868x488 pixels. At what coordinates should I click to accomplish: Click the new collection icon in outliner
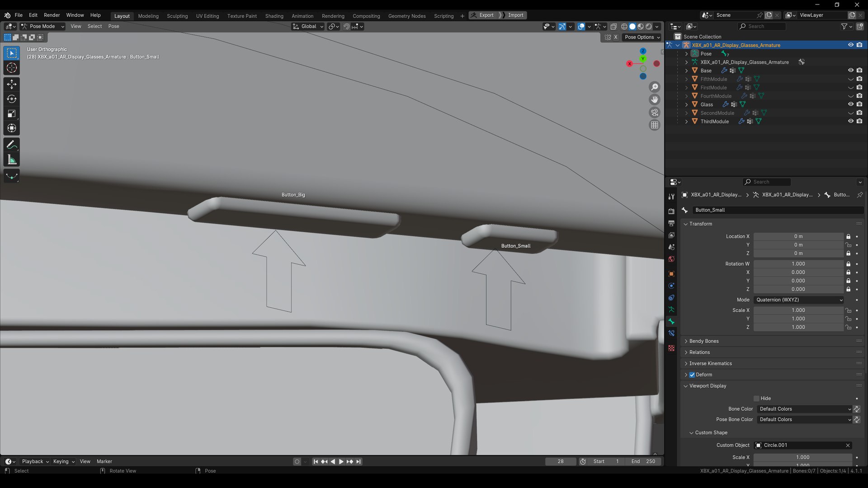click(x=859, y=27)
